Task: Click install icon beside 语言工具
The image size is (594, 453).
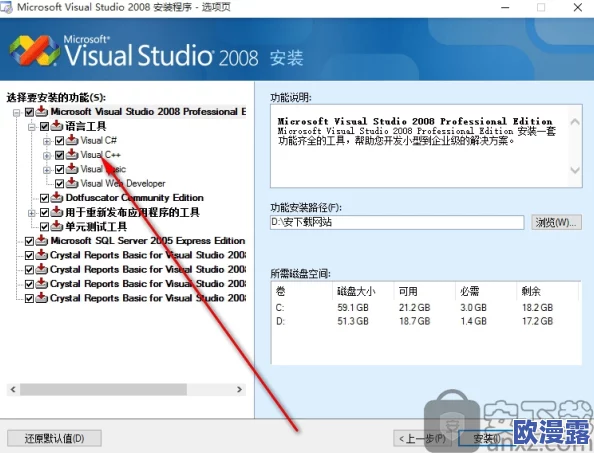Action: coord(57,126)
